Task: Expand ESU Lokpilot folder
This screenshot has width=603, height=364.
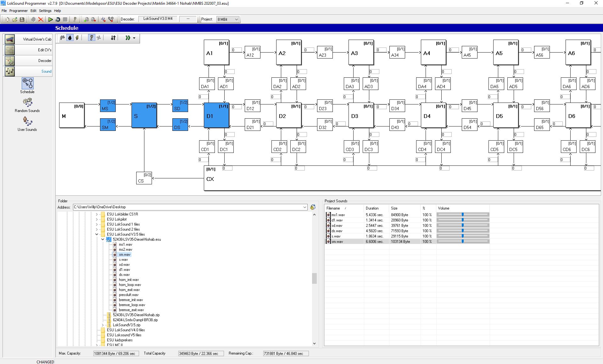Action: (x=97, y=219)
